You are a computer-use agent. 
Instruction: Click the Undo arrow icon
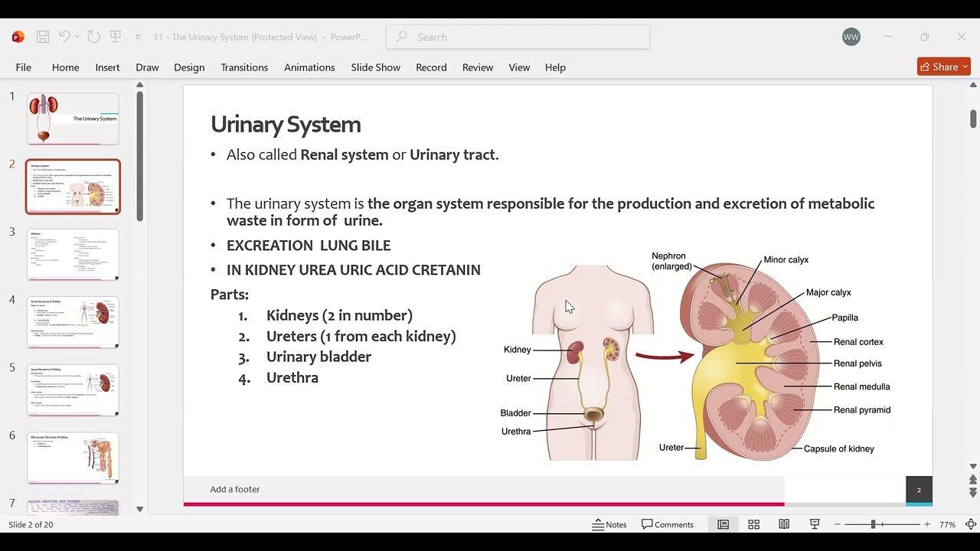coord(64,37)
